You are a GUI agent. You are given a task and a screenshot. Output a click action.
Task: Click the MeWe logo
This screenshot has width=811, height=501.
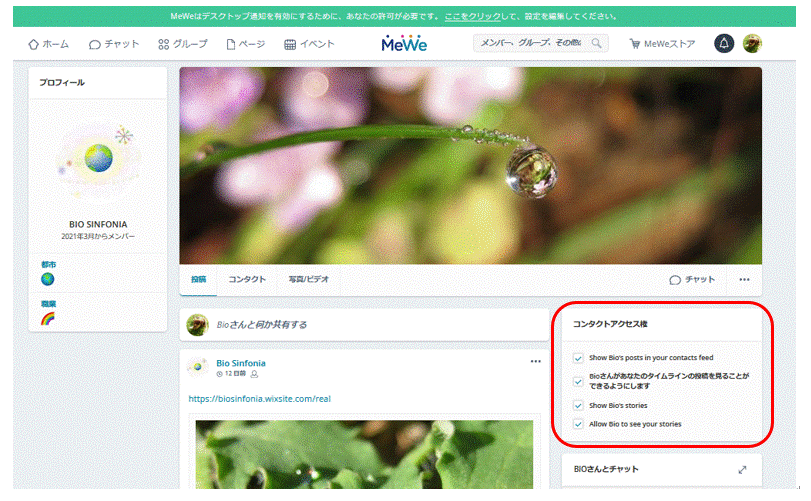click(404, 44)
